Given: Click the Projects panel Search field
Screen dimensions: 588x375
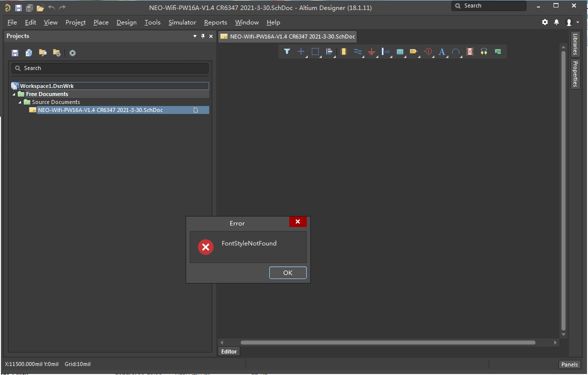Looking at the screenshot, I should click(x=110, y=68).
